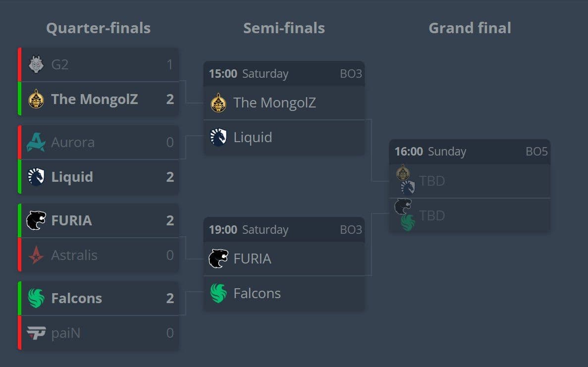588x367 pixels.
Task: Click the Aurora team logo
Action: point(36,142)
